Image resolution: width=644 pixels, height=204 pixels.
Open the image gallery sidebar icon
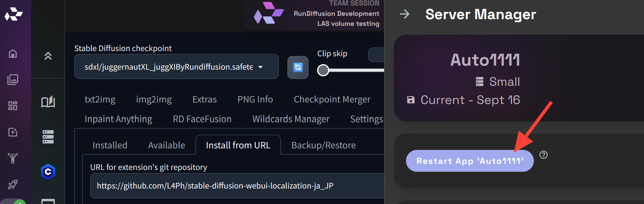(x=13, y=80)
